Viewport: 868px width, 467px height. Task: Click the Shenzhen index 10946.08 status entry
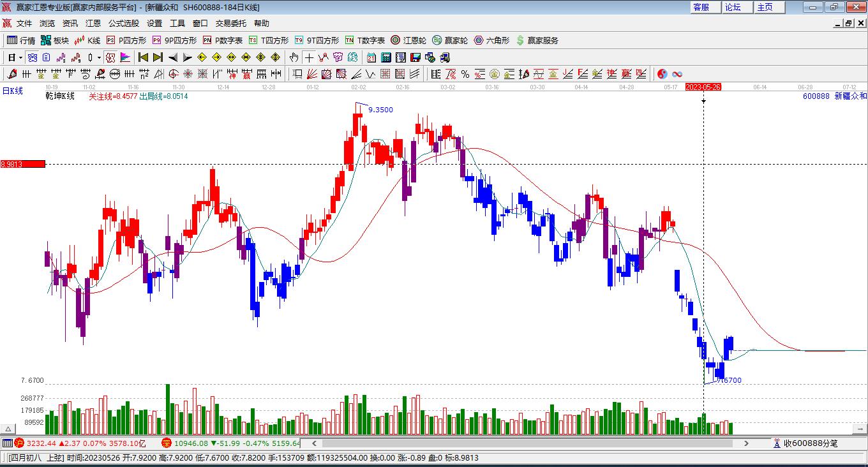tap(230, 443)
